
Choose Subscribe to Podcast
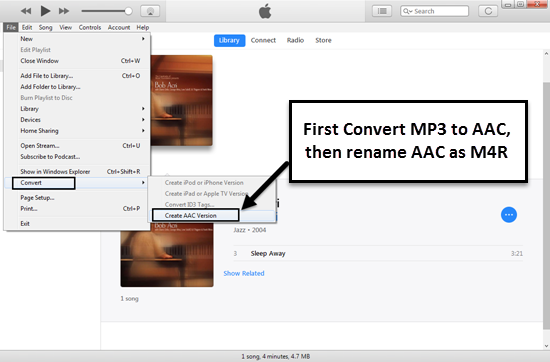coord(77,157)
